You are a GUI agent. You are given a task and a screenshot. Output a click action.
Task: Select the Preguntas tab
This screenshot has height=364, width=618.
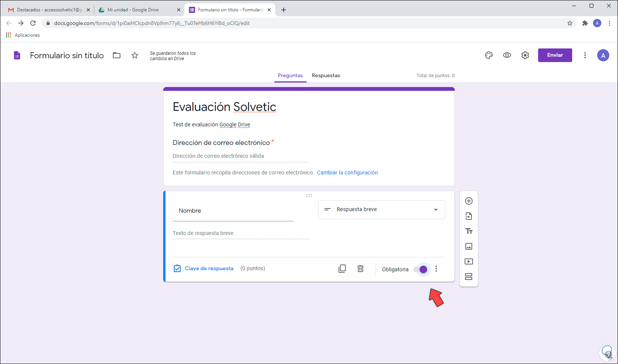(x=290, y=76)
